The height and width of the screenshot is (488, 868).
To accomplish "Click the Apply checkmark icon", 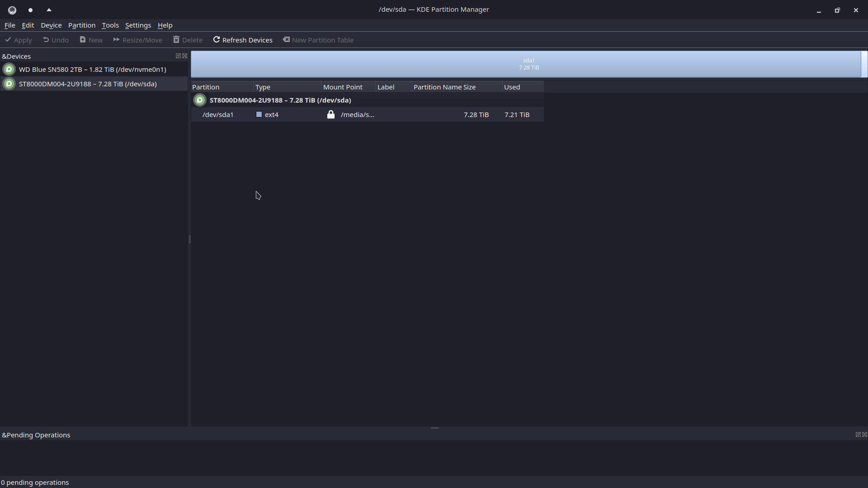I will 8,40.
